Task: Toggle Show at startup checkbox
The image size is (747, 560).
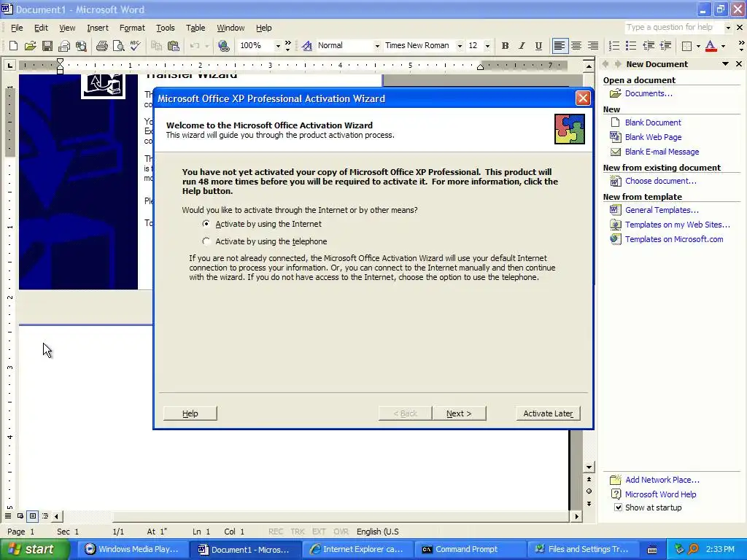Action: 618,507
